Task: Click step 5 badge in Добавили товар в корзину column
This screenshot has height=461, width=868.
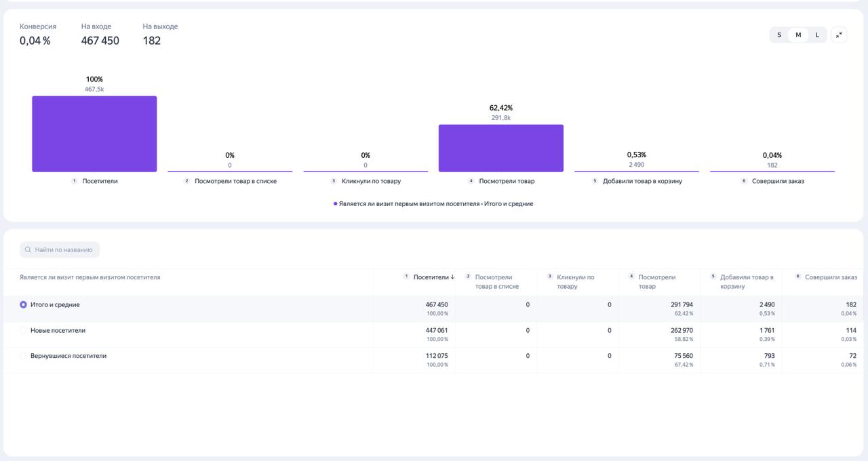Action: point(713,277)
